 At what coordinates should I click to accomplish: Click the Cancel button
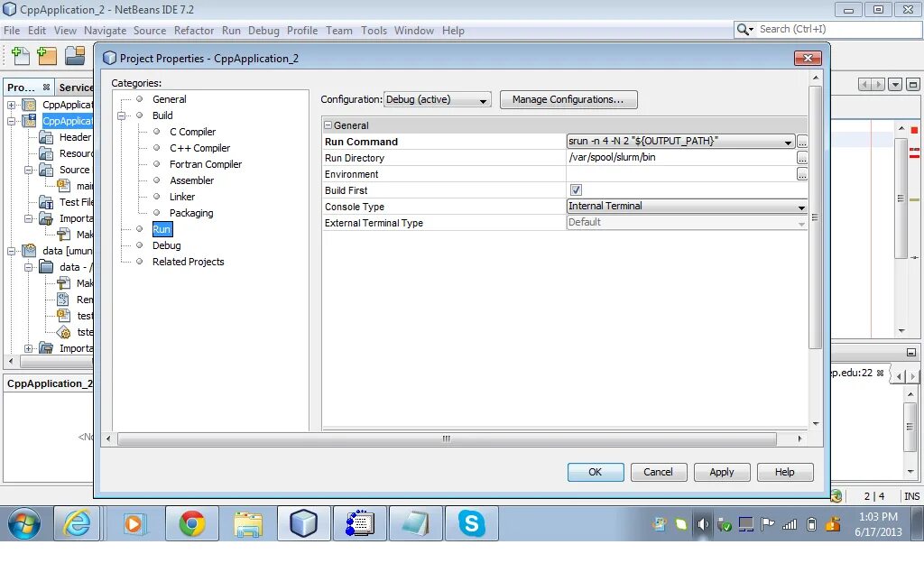(x=658, y=472)
